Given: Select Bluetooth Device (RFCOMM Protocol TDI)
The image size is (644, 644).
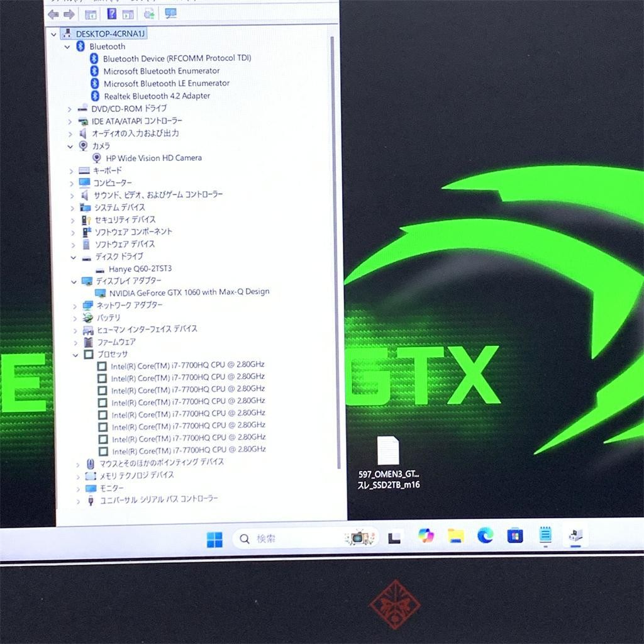Looking at the screenshot, I should [177, 58].
